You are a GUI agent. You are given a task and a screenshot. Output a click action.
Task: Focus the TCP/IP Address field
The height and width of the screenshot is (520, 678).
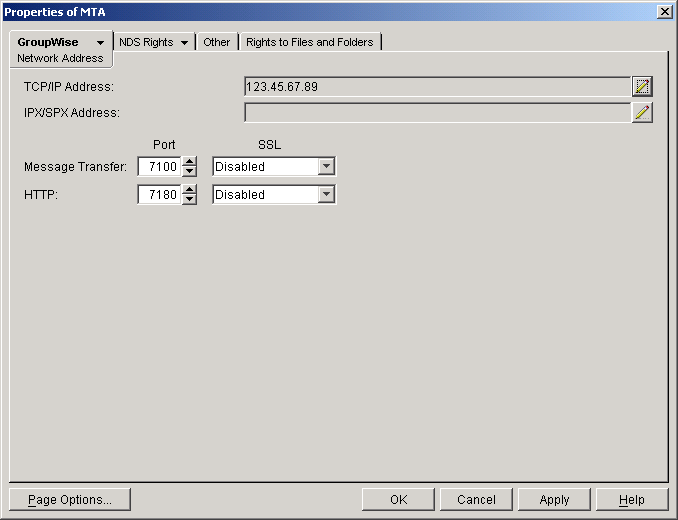437,86
